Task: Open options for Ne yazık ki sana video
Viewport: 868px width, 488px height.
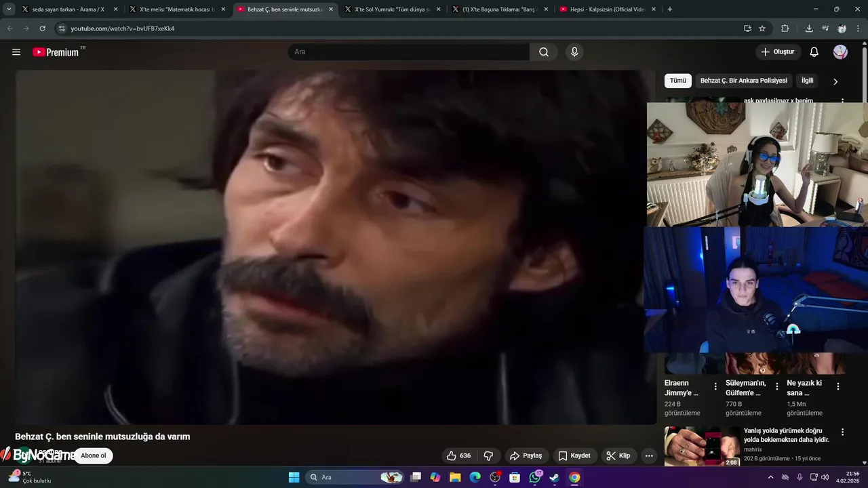Action: (838, 386)
